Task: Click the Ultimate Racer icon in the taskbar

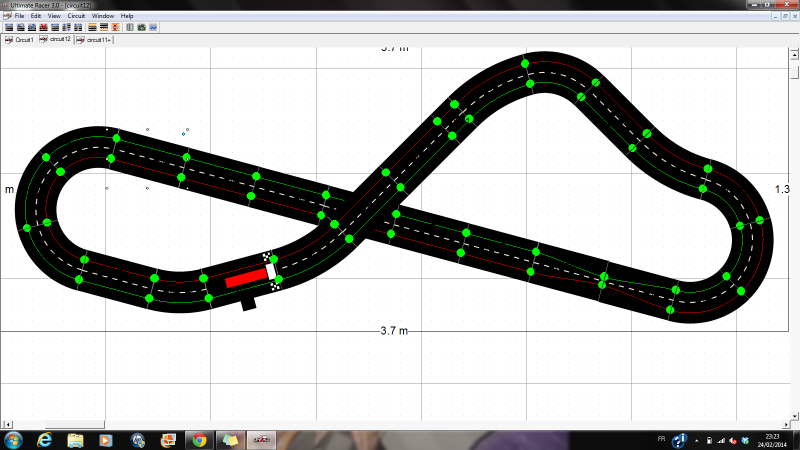Action: 260,440
